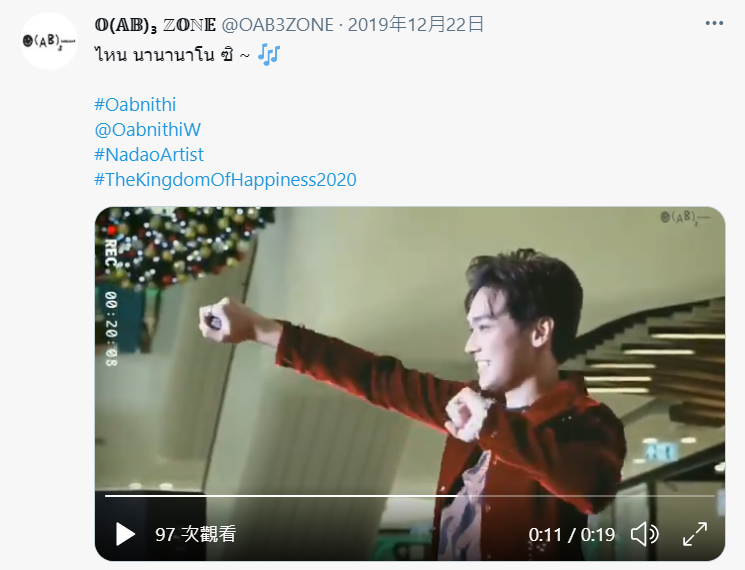
Task: Seek on the video progress bar
Action: (410, 496)
